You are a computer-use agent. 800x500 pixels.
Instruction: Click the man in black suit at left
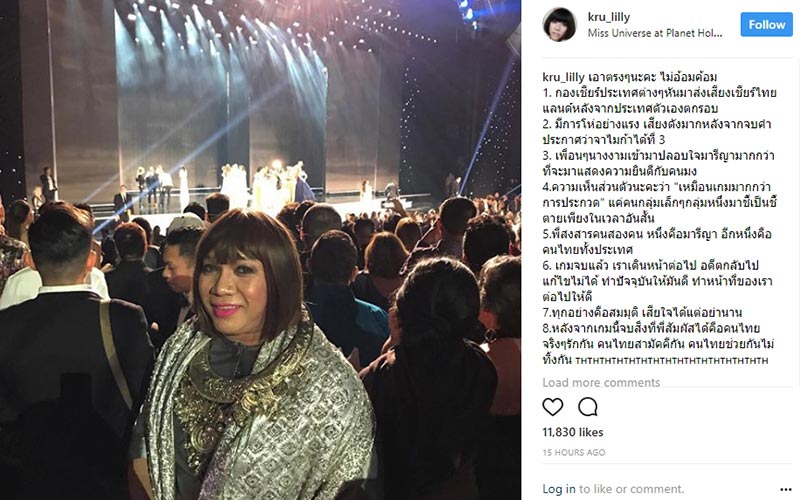pyautogui.click(x=66, y=357)
